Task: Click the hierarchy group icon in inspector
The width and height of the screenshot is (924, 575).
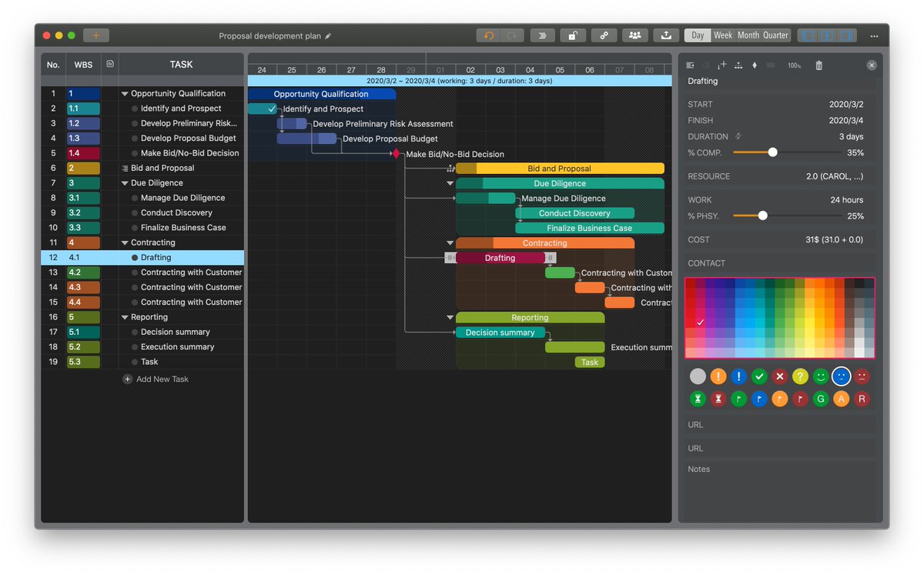Action: 738,65
